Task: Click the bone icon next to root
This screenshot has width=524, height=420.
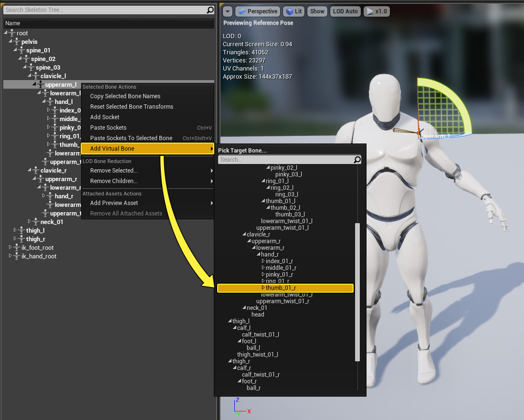Action: (x=12, y=33)
